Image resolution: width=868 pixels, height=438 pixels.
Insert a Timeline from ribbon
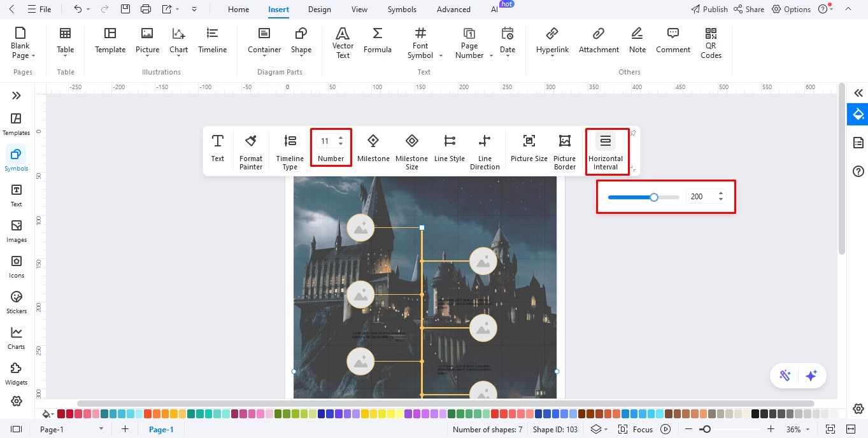(212, 40)
